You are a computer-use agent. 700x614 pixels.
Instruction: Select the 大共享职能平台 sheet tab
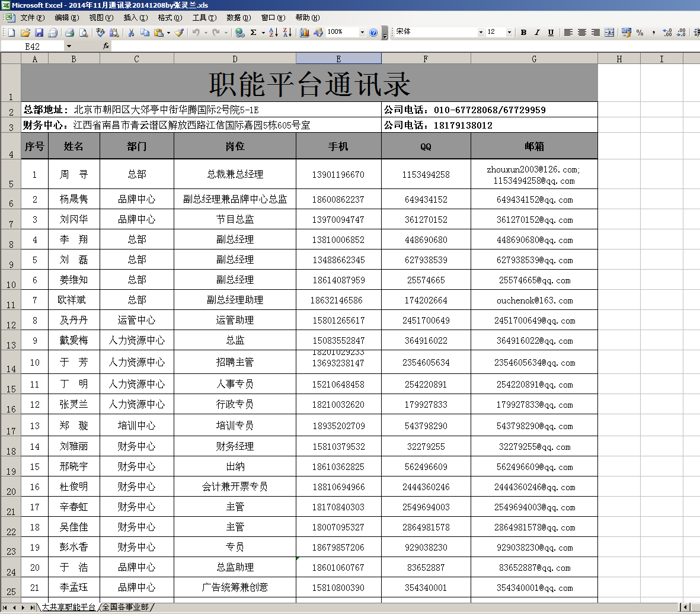coord(68,607)
